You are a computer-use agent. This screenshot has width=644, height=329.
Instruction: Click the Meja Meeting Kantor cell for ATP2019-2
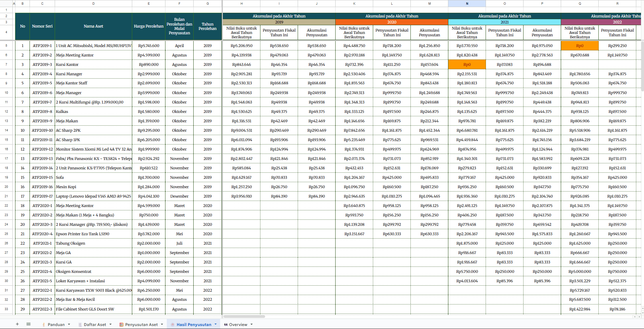pyautogui.click(x=93, y=55)
